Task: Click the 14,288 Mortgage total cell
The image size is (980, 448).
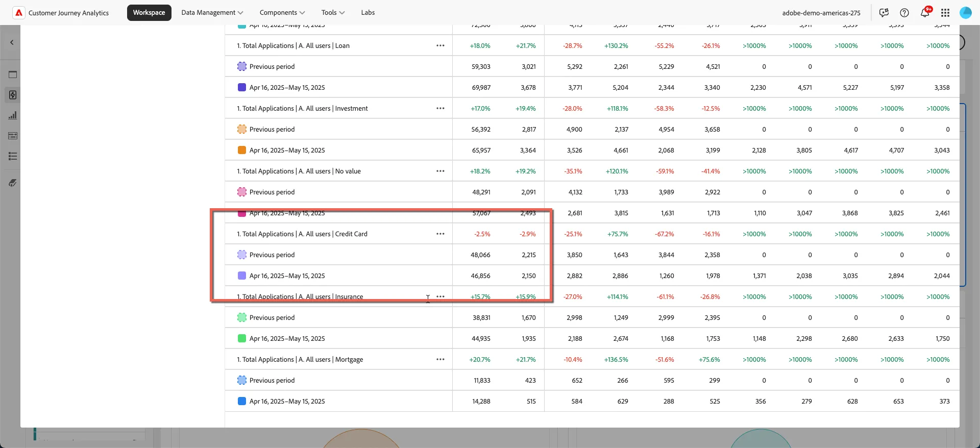Action: pyautogui.click(x=481, y=401)
